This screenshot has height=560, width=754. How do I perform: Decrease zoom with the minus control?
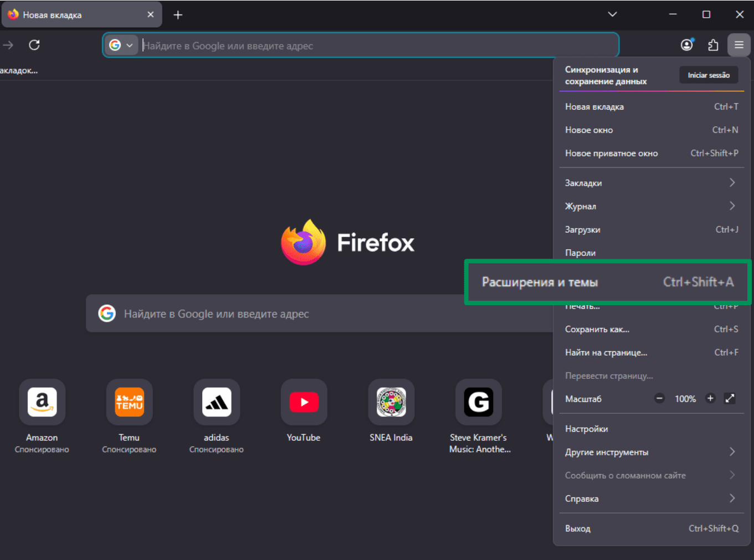coord(659,398)
